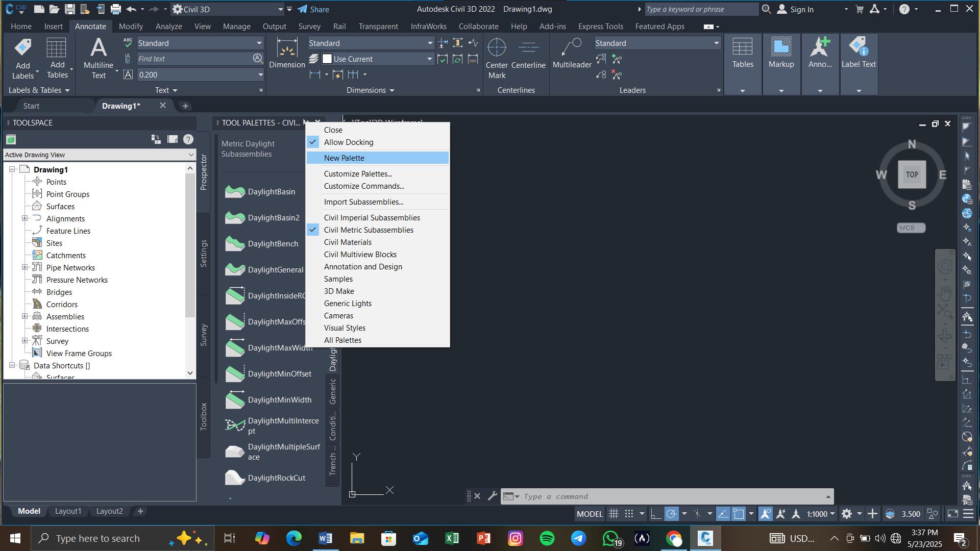Open the annotation scale 1:1000 dropdown
The height and width of the screenshot is (551, 980).
(x=820, y=514)
